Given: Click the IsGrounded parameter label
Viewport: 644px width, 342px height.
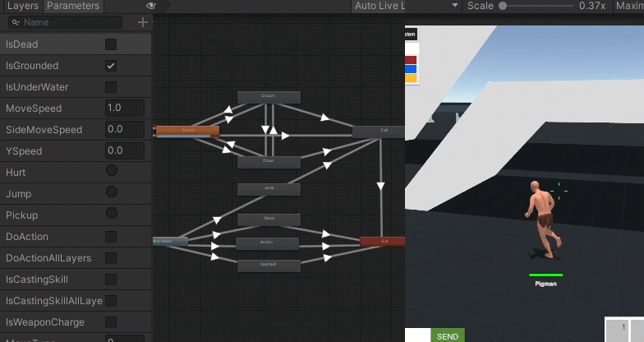Looking at the screenshot, I should 32,66.
